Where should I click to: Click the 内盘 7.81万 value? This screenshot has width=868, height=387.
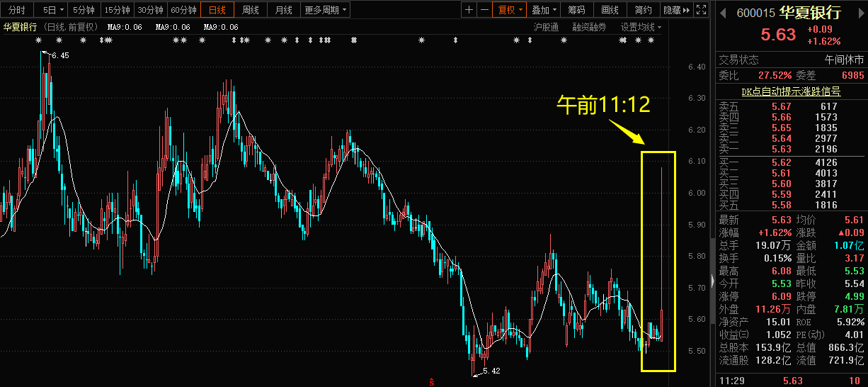pyautogui.click(x=848, y=309)
